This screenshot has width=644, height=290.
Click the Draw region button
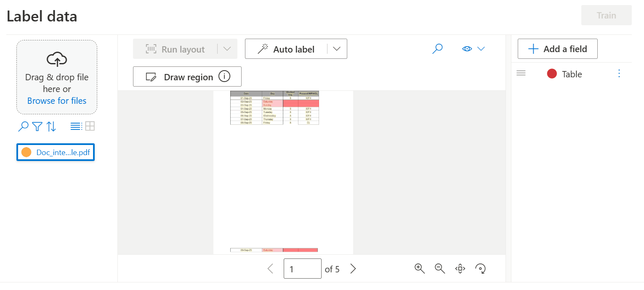pyautogui.click(x=187, y=77)
